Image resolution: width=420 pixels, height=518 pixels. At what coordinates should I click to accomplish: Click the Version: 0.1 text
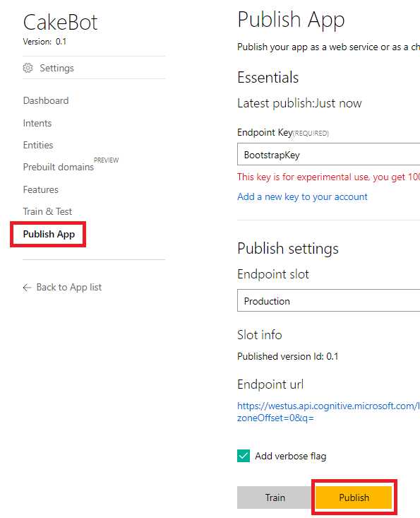pos(44,42)
